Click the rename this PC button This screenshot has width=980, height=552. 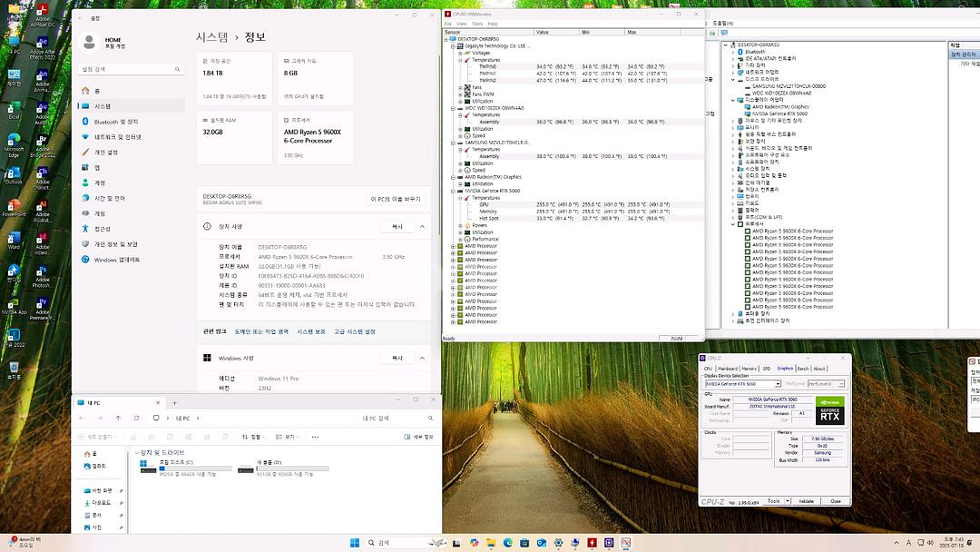tap(397, 199)
